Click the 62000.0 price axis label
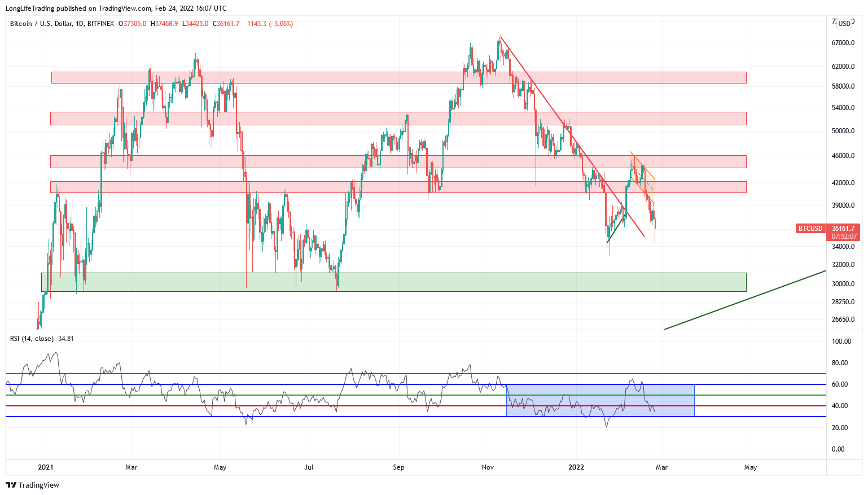 (x=843, y=67)
